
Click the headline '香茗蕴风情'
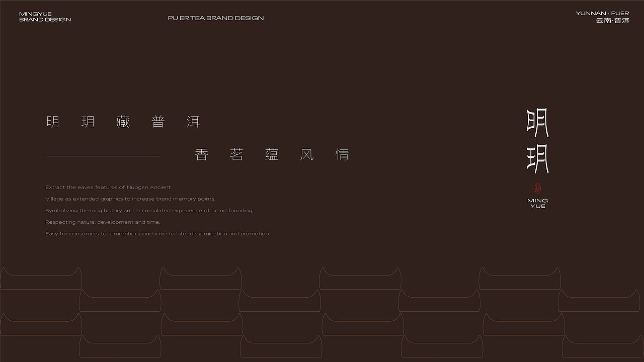[272, 154]
